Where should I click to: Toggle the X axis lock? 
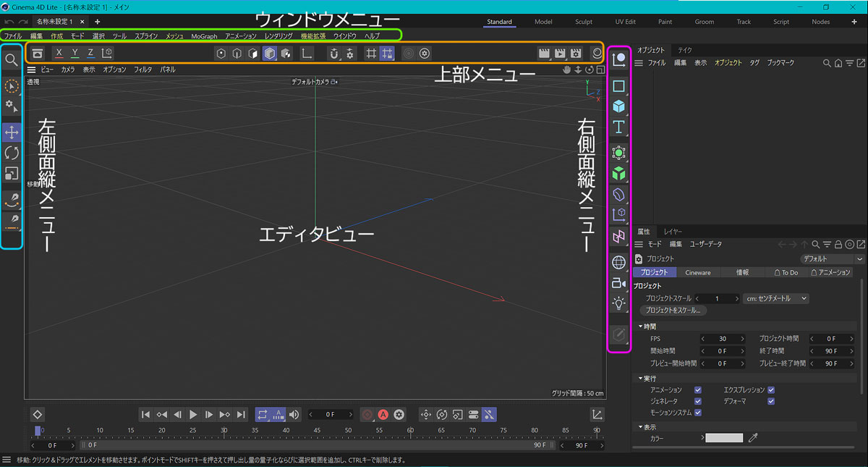(59, 53)
